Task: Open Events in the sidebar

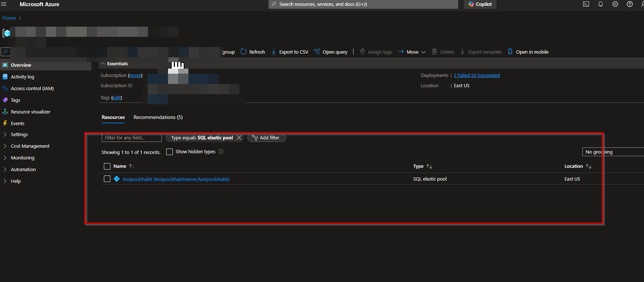Action: pyautogui.click(x=17, y=123)
